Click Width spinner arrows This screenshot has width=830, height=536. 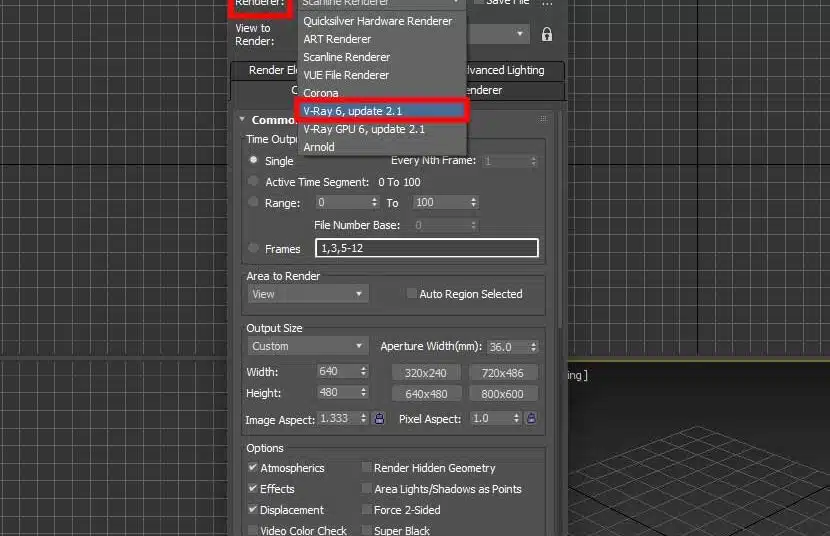[364, 371]
